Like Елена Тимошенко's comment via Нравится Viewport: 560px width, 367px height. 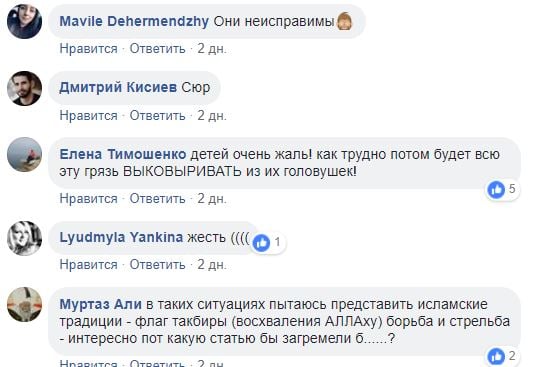[88, 198]
